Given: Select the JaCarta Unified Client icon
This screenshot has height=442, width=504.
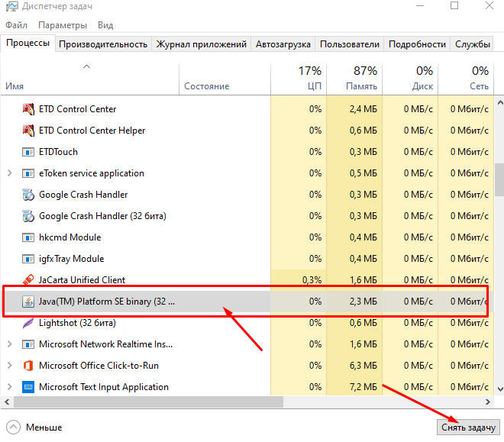Looking at the screenshot, I should click(29, 280).
